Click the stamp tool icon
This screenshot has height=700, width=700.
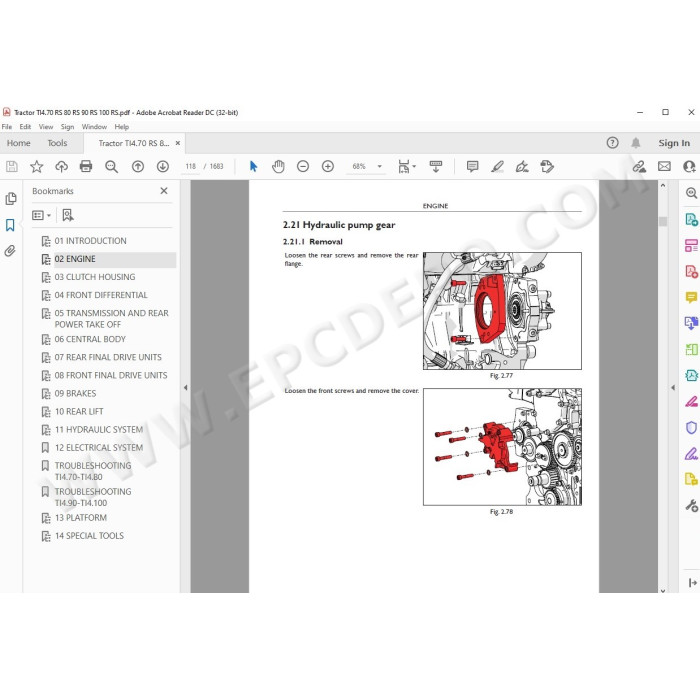(x=547, y=167)
